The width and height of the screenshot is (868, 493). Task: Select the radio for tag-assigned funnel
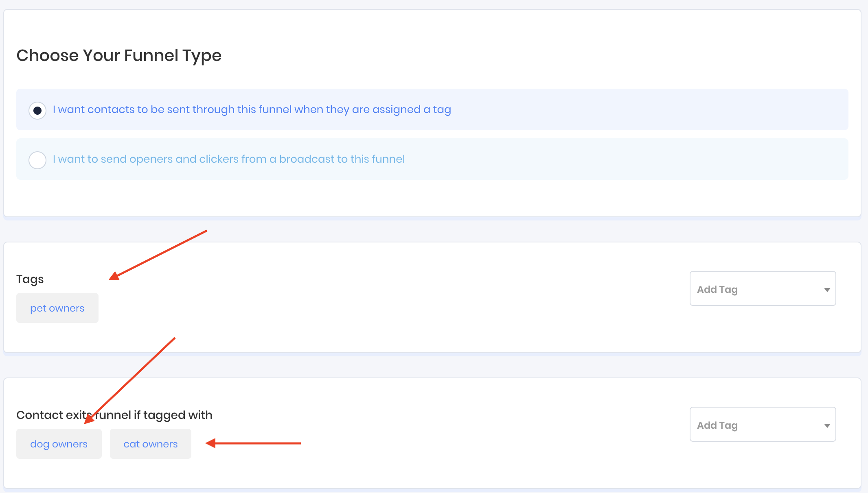[x=37, y=110]
